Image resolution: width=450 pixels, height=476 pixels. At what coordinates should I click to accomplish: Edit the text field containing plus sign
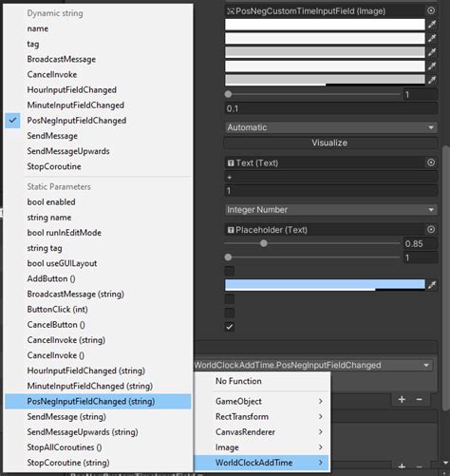pos(331,177)
